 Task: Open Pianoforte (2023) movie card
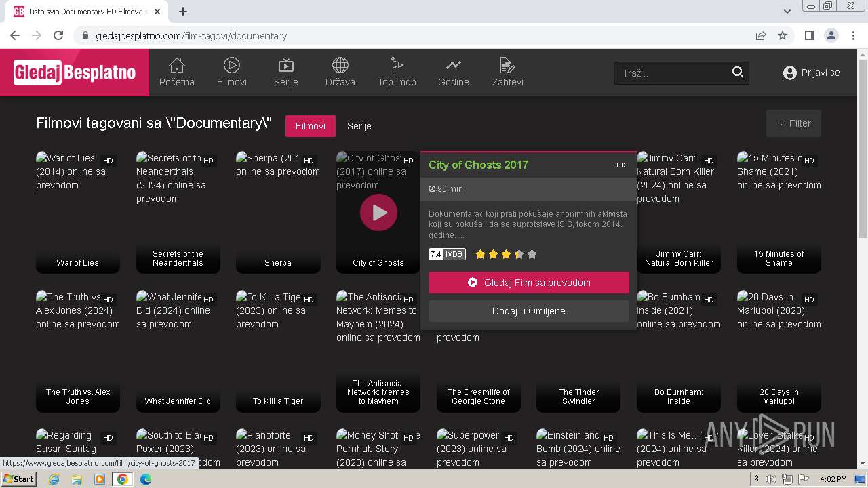click(278, 449)
